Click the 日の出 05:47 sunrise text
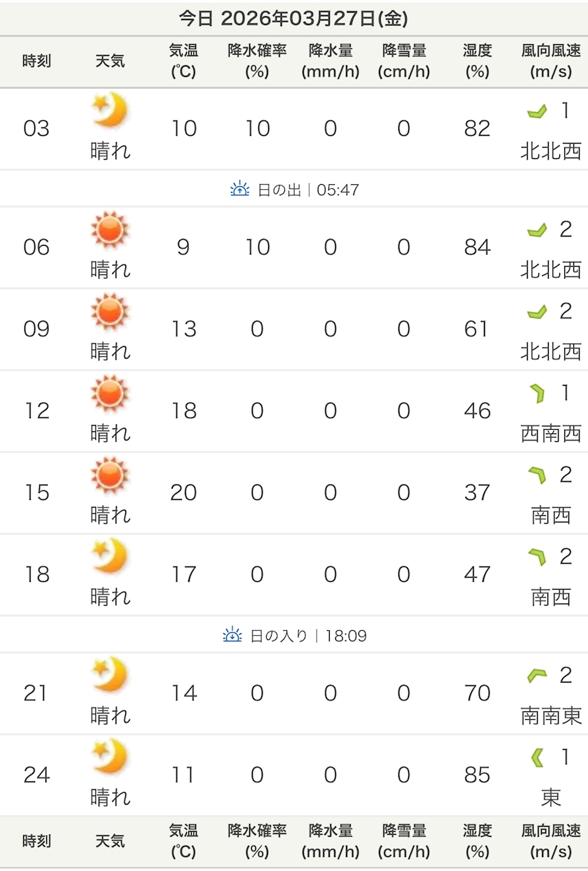The image size is (588, 871). point(308,190)
